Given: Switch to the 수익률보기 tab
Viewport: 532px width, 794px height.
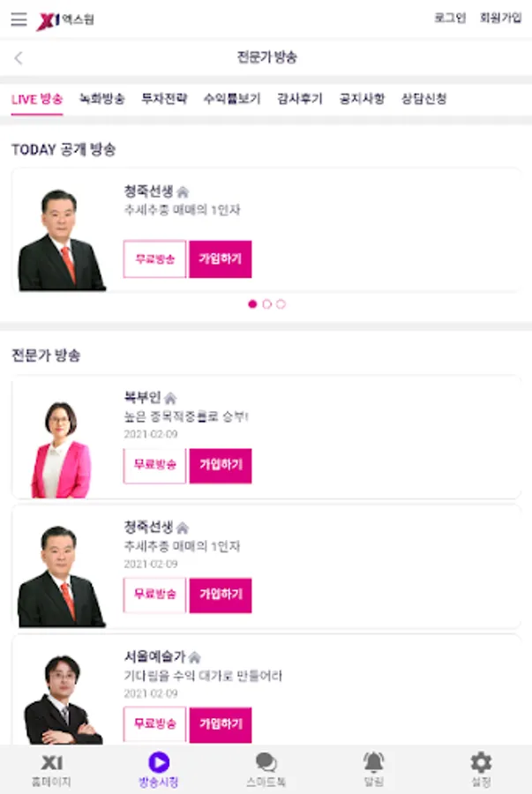Looking at the screenshot, I should (232, 99).
